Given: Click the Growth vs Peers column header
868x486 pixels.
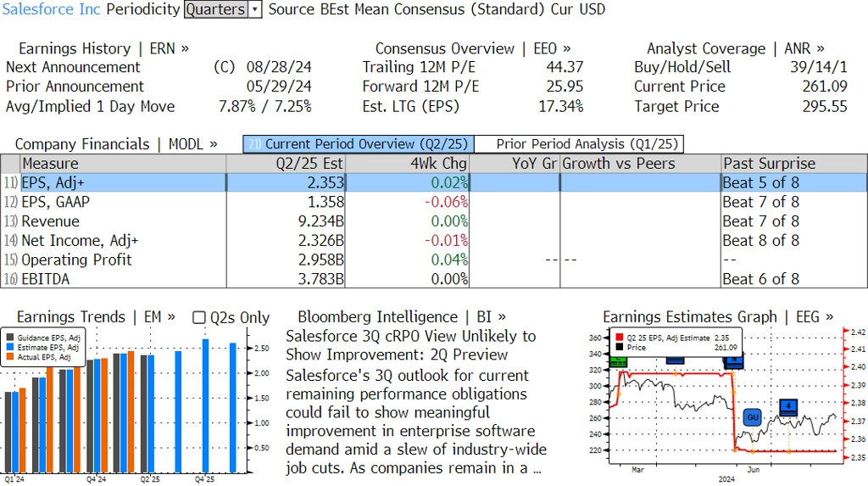Looking at the screenshot, I should point(641,164).
